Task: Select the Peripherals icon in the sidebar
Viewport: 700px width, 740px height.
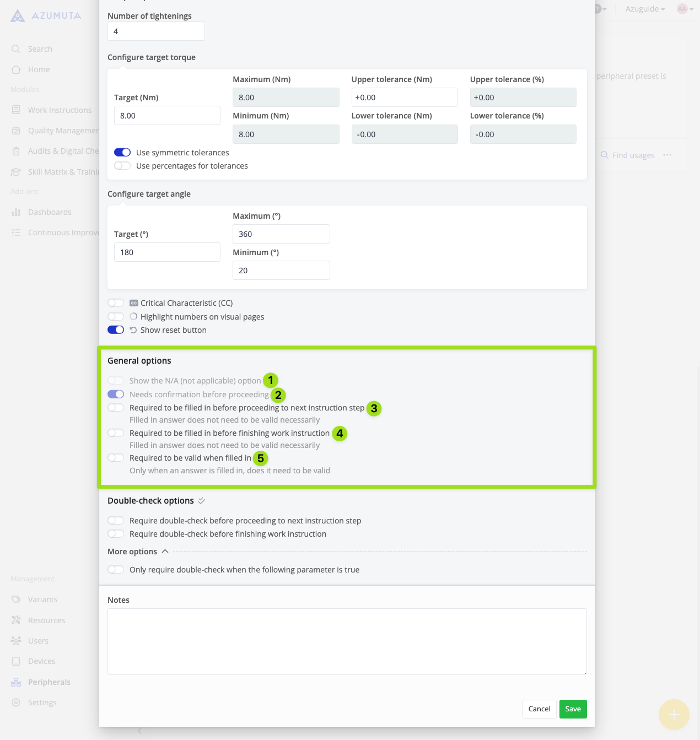Action: click(x=16, y=682)
